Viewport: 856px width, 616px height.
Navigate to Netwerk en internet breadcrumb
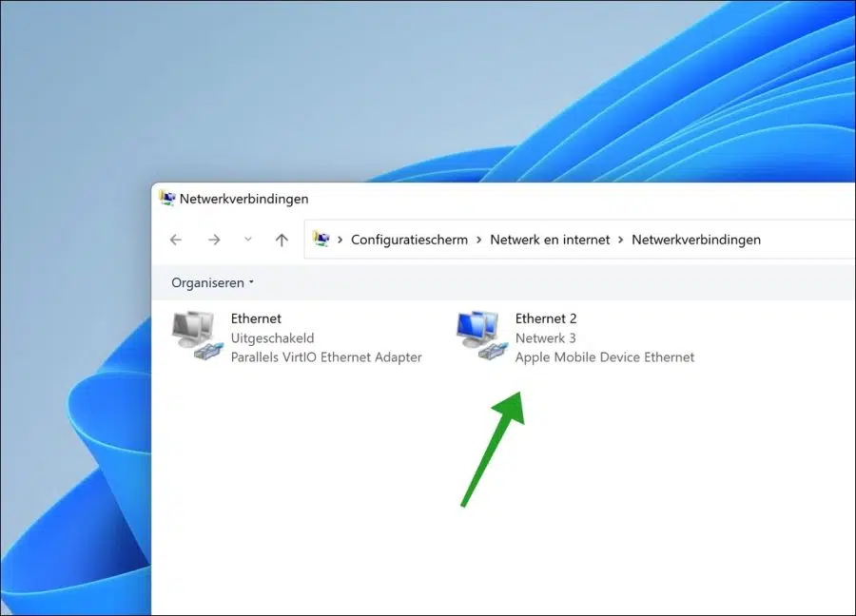pyautogui.click(x=550, y=240)
